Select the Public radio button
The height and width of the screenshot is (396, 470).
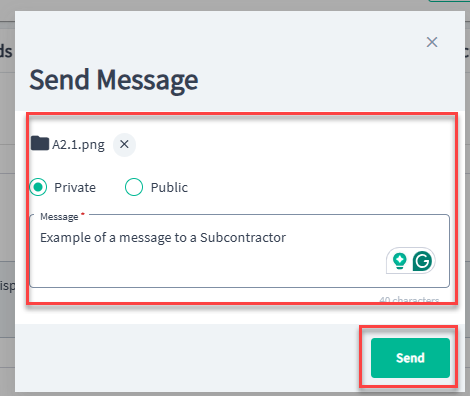[134, 187]
